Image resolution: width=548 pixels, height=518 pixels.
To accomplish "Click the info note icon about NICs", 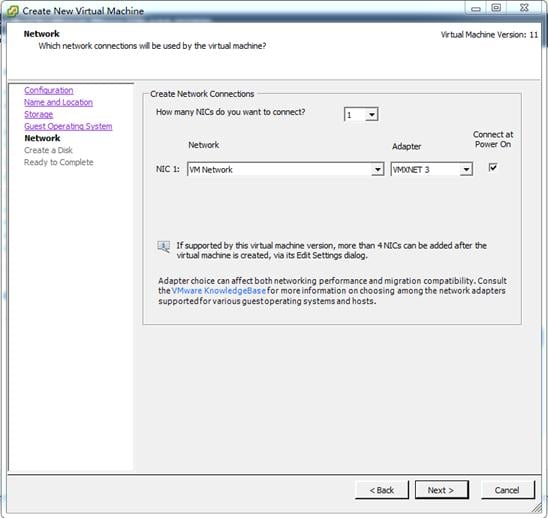I will 164,247.
